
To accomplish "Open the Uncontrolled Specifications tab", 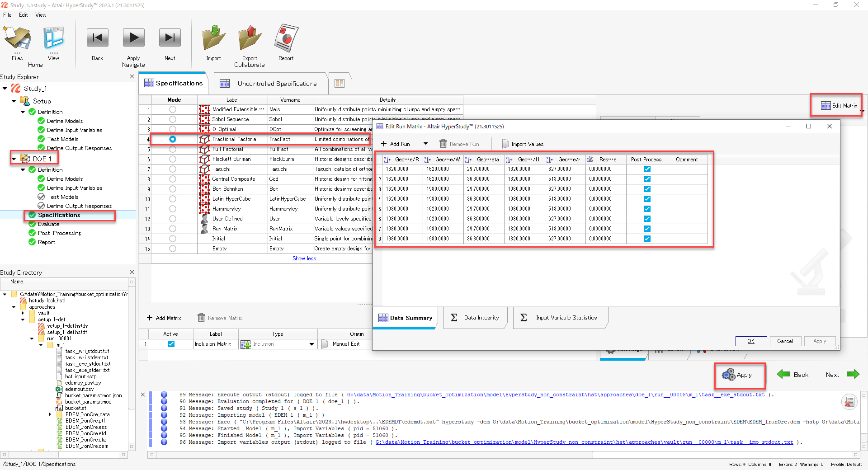I will click(271, 84).
